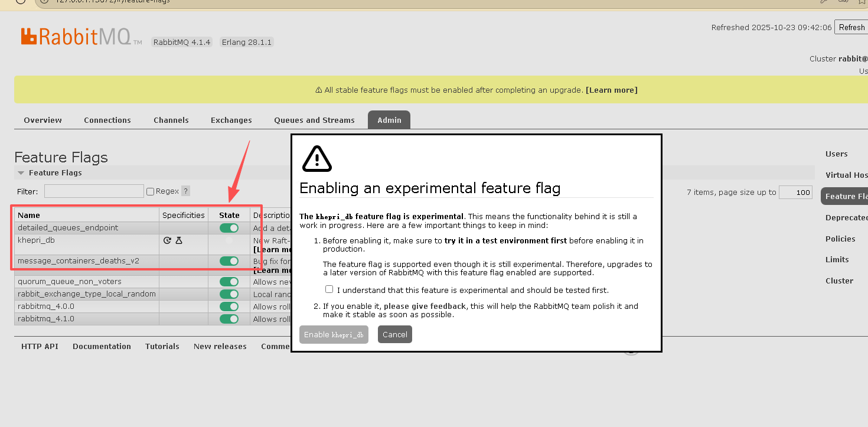
Task: Open Cluster in admin side menu
Action: [839, 281]
